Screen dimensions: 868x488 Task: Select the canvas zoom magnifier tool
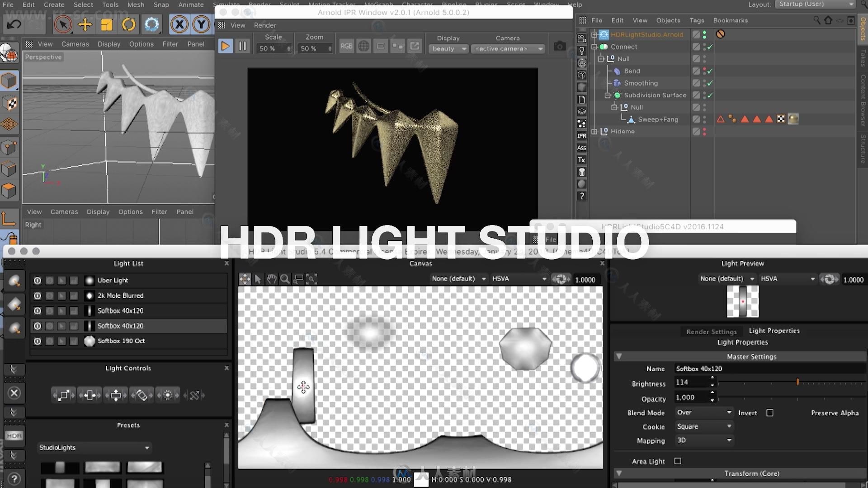pos(285,279)
